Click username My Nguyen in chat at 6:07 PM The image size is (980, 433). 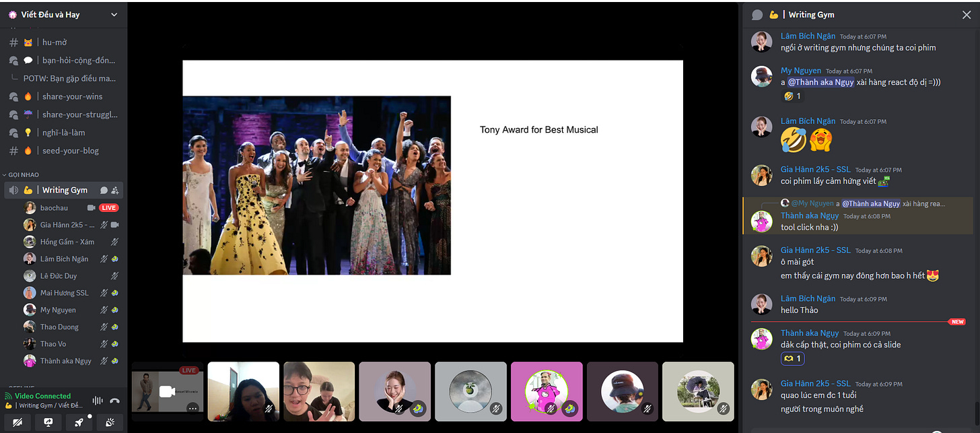tap(801, 71)
